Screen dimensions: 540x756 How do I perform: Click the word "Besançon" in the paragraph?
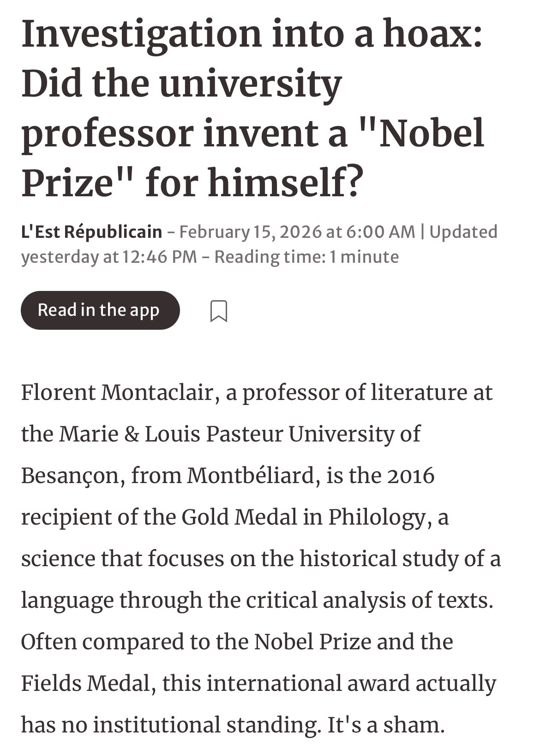tap(70, 476)
